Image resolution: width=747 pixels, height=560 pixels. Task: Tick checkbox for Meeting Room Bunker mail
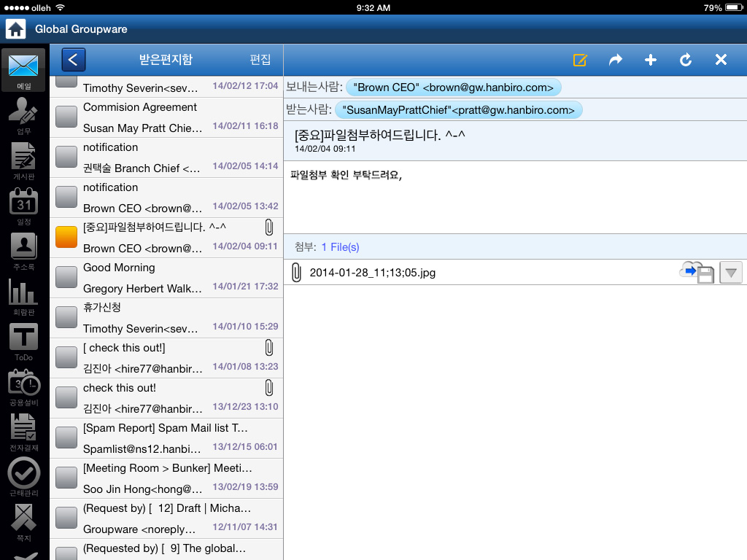tap(66, 478)
